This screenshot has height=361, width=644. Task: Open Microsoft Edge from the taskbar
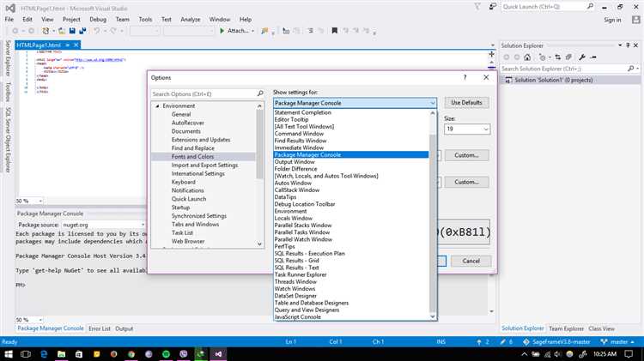tap(44, 354)
